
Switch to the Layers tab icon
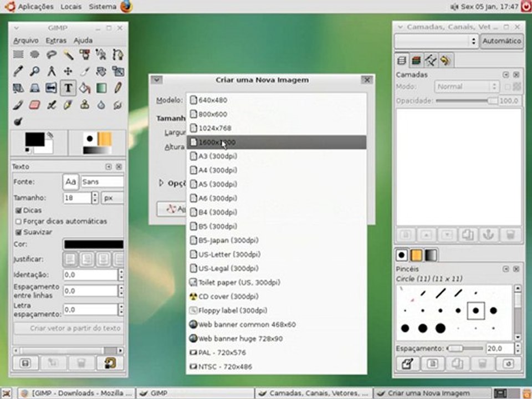402,61
